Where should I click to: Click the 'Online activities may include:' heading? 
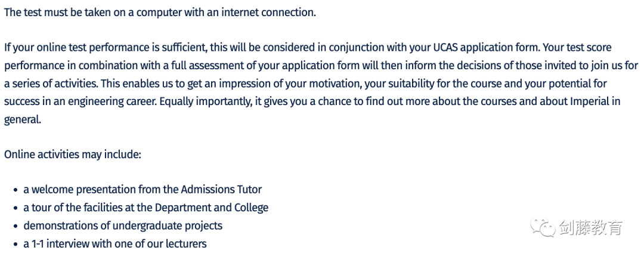[73, 155]
